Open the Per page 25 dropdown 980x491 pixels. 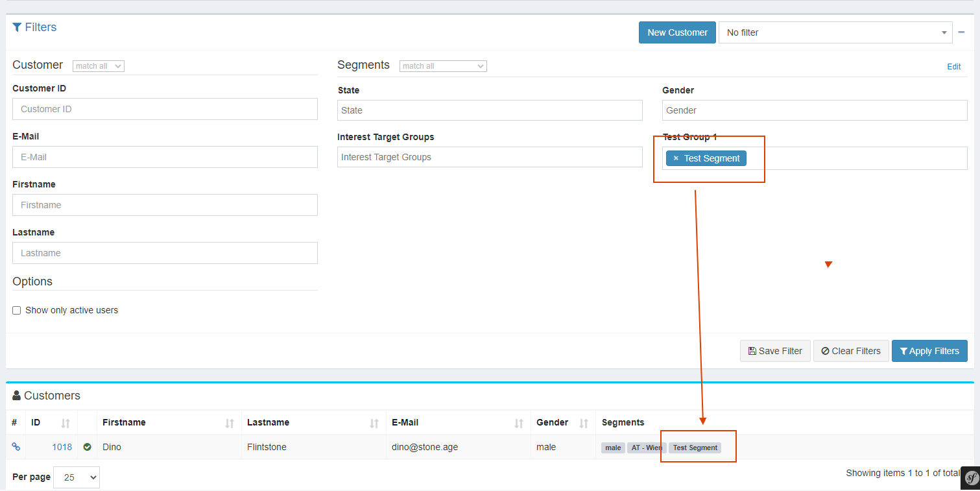coord(77,477)
